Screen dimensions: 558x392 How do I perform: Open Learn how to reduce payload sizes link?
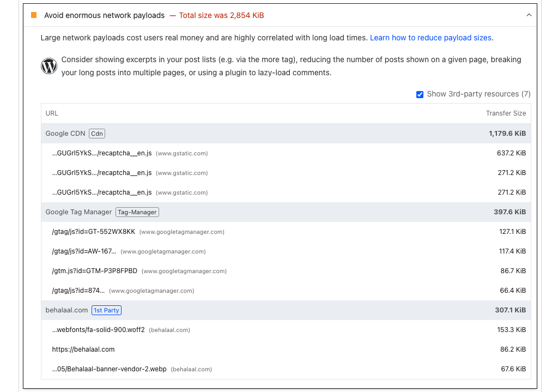430,38
